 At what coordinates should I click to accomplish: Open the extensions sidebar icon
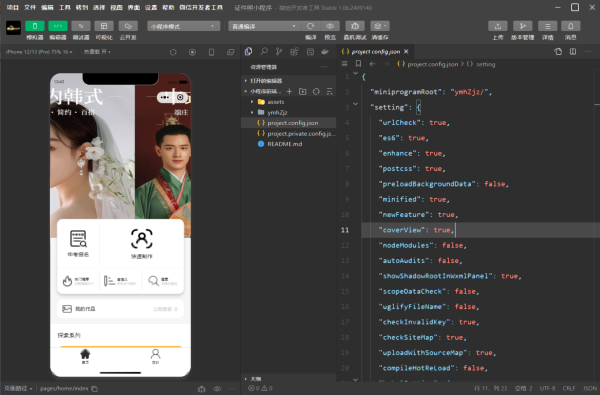[x=294, y=52]
